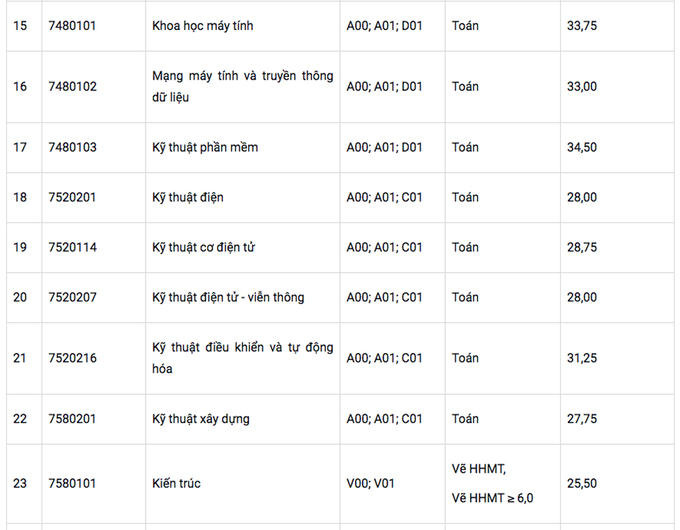Click the score 31,25
This screenshot has width=680, height=530.
pyautogui.click(x=582, y=358)
